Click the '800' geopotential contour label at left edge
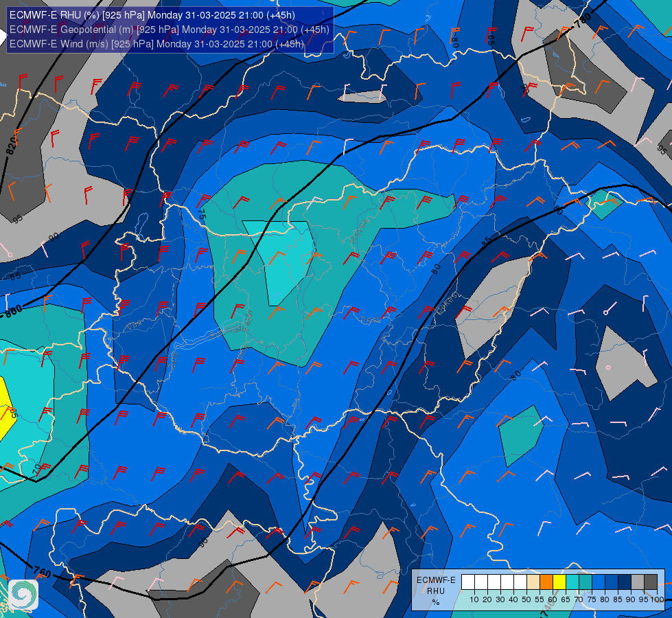672x618 pixels. click(13, 312)
